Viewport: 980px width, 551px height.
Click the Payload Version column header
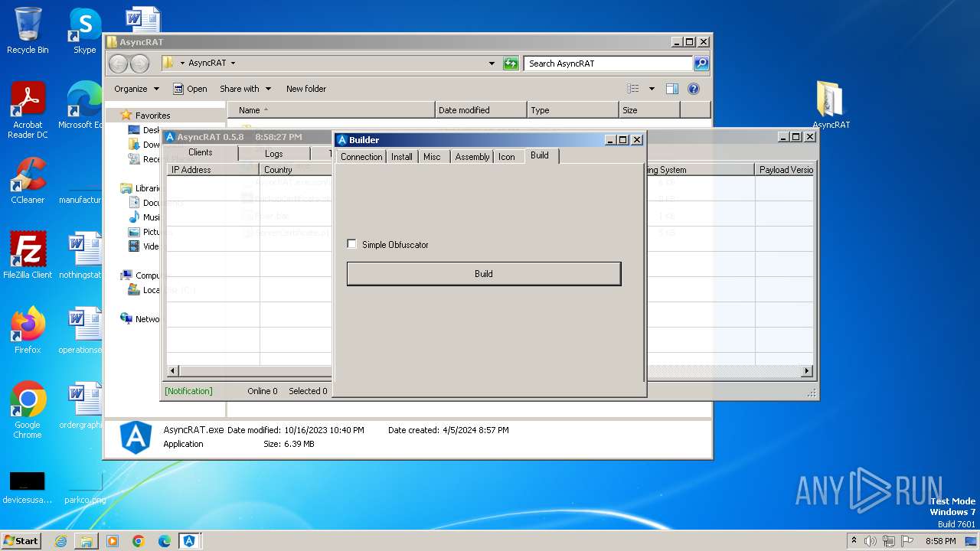[x=785, y=170]
